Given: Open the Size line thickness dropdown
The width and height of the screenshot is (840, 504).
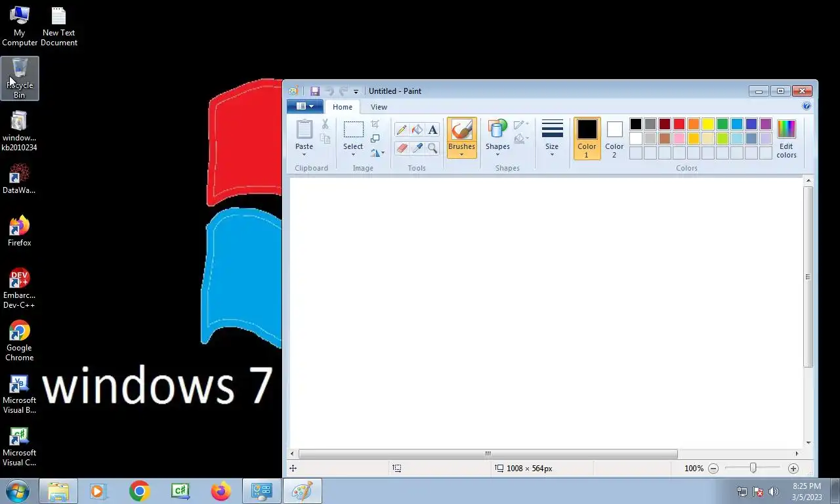Looking at the screenshot, I should [552, 138].
